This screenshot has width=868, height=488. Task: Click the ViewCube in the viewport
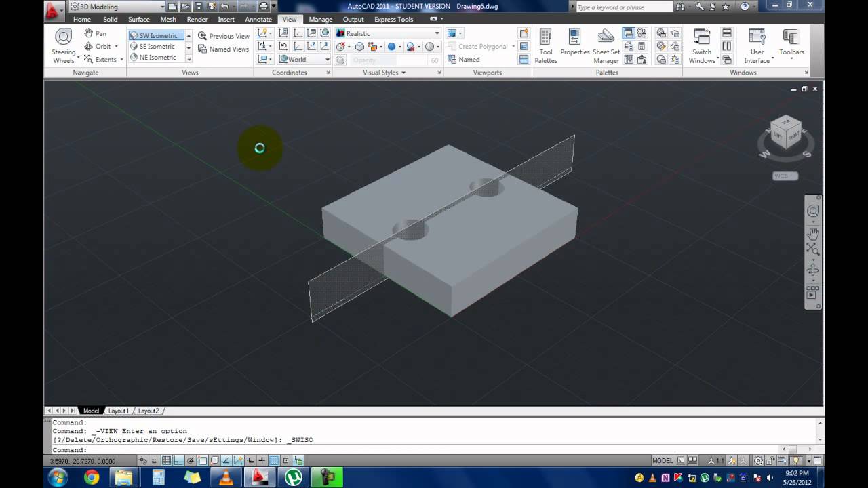tap(786, 133)
